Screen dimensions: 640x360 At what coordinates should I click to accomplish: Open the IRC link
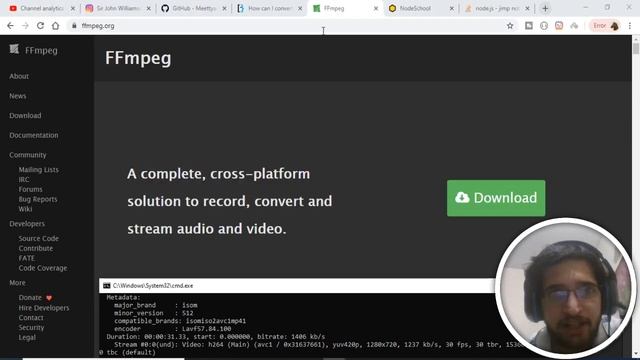coord(24,180)
